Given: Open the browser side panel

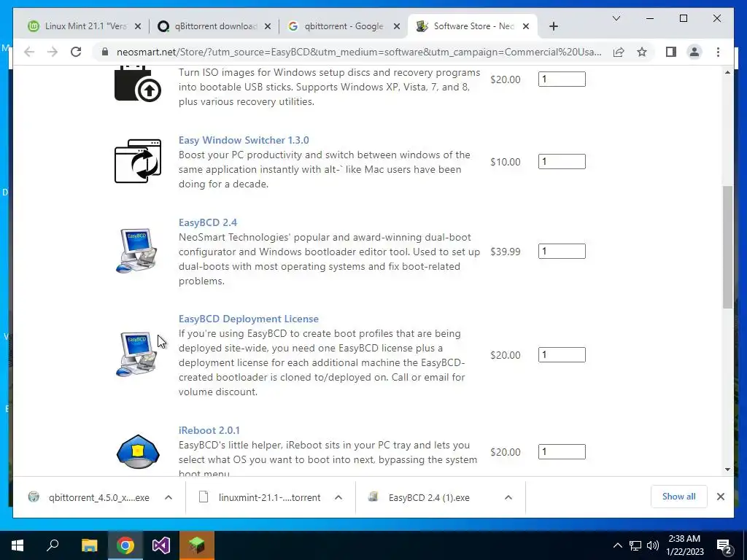Looking at the screenshot, I should coord(671,52).
